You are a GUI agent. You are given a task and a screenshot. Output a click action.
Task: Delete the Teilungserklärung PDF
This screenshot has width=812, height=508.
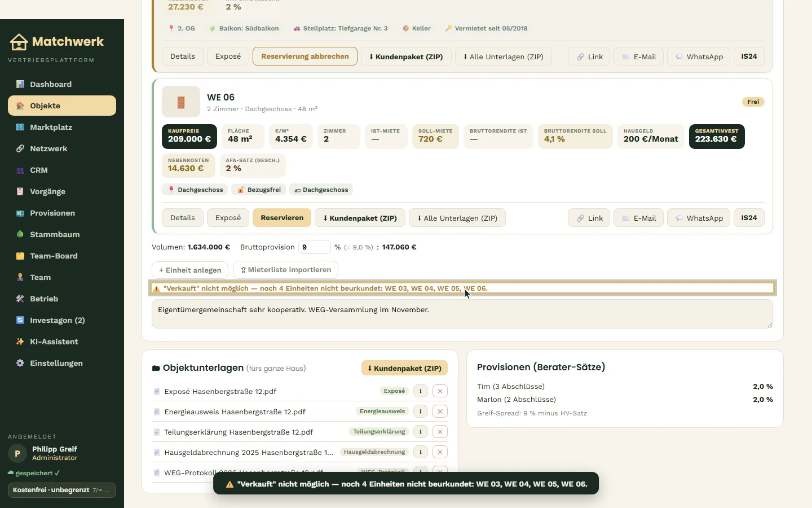pos(440,432)
